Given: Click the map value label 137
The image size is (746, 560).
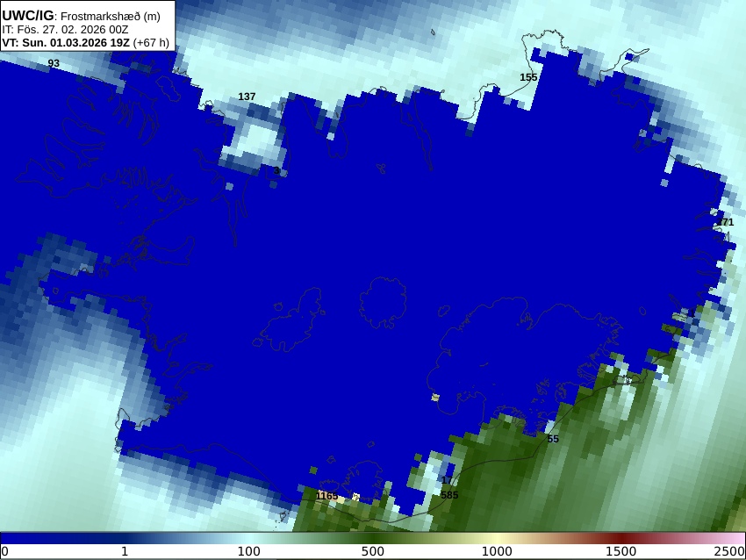Looking at the screenshot, I should click(247, 97).
